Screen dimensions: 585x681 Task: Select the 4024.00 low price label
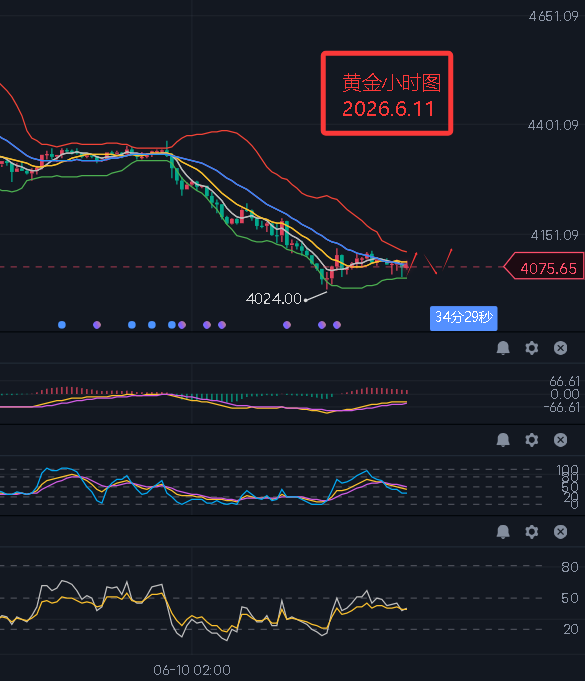click(x=274, y=299)
